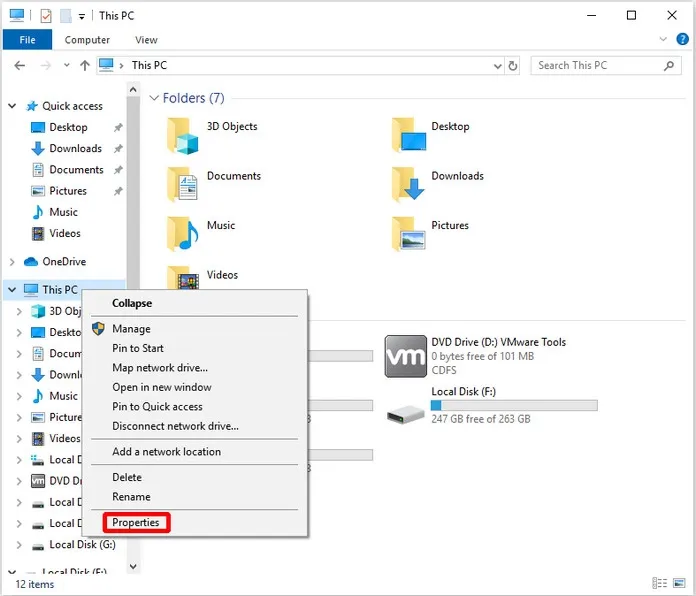Switch to the Computer ribbon tab
Screen dimensions: 696x596
click(87, 40)
